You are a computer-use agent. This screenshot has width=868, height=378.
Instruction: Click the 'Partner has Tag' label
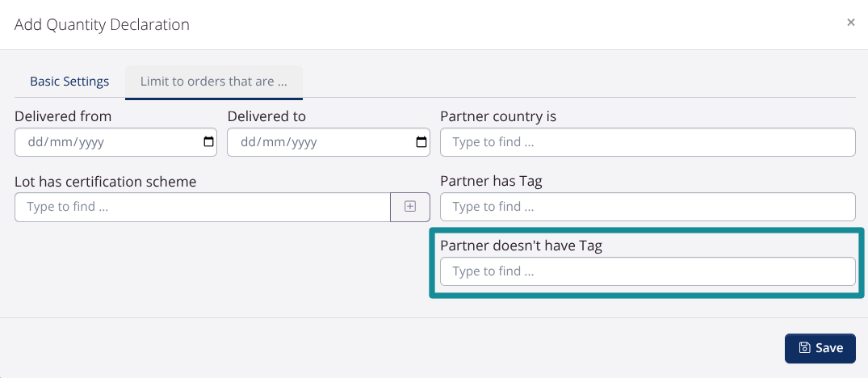(x=491, y=182)
